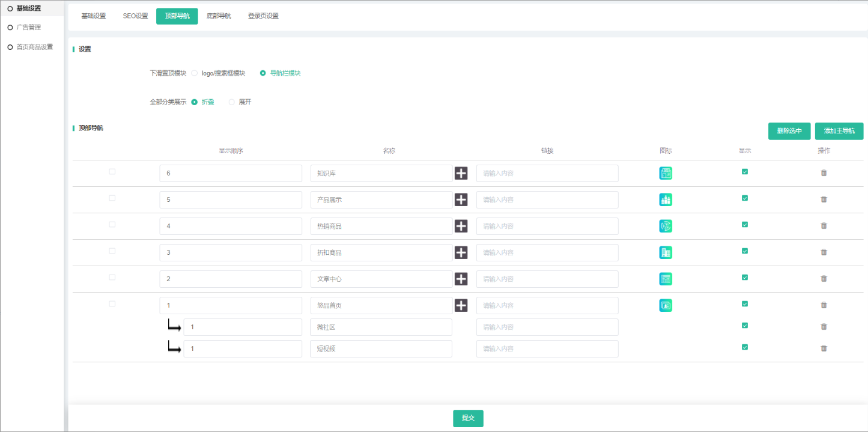Click the link input field for 文章中心
The image size is (868, 432).
pyautogui.click(x=547, y=279)
